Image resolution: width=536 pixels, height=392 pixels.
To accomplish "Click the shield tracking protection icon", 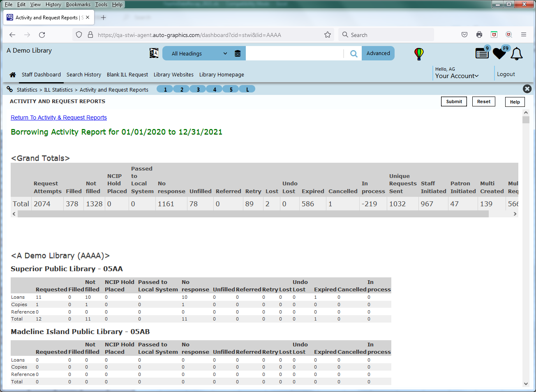I will point(79,35).
